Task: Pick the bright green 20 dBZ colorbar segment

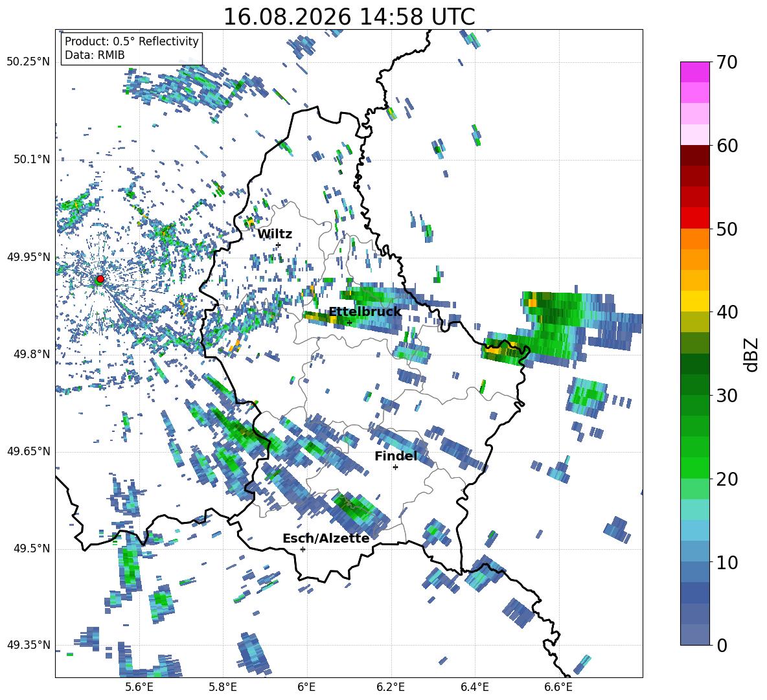Action: (x=694, y=468)
